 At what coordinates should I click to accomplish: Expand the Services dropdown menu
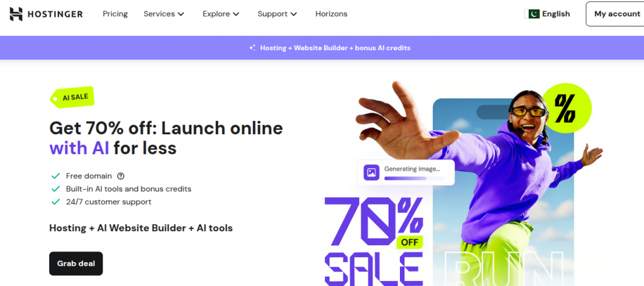coord(164,14)
